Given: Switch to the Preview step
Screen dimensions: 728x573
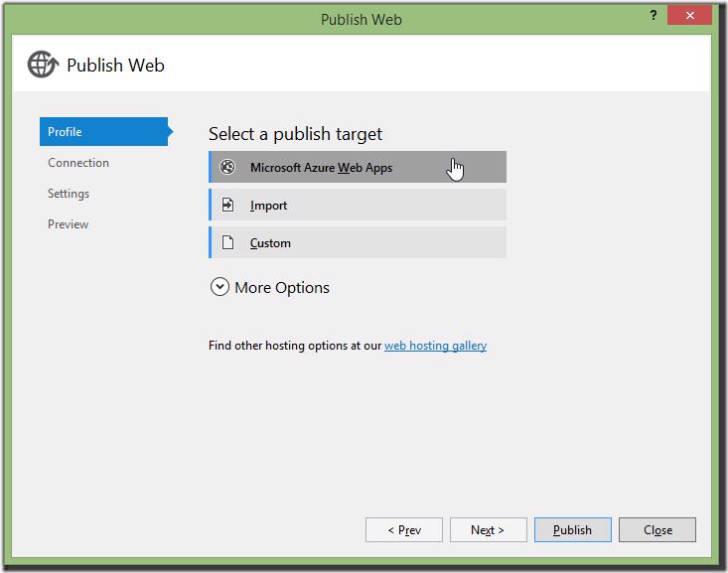Looking at the screenshot, I should click(x=68, y=224).
